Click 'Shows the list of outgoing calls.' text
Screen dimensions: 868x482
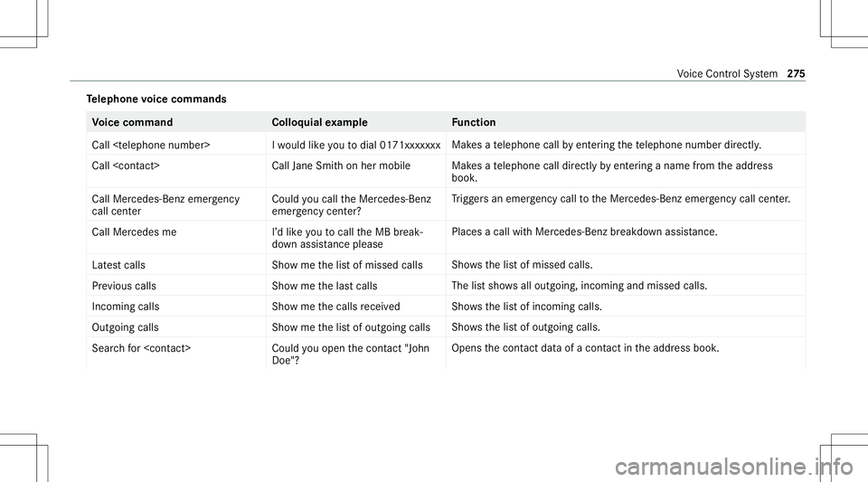[x=525, y=327]
